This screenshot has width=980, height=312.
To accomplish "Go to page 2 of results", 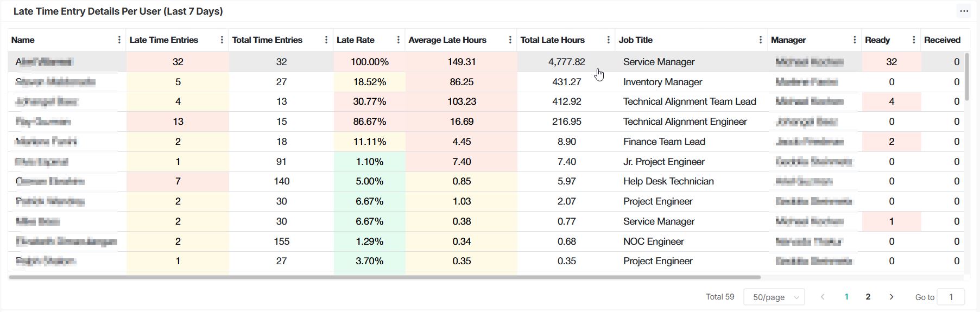I will tap(868, 297).
